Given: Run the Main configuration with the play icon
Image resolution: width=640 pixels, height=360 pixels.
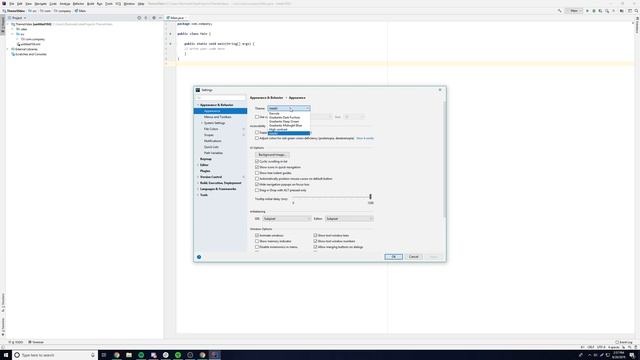Looking at the screenshot, I should click(587, 11).
